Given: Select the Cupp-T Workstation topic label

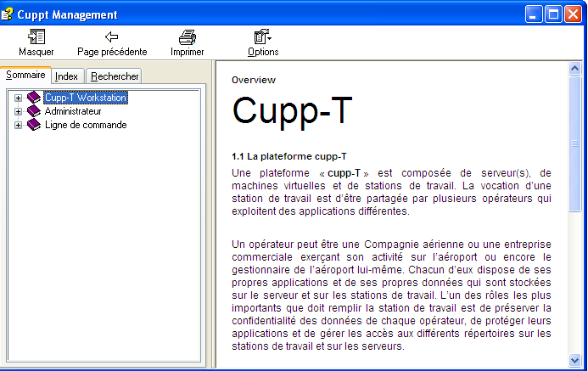Looking at the screenshot, I should (x=86, y=98).
